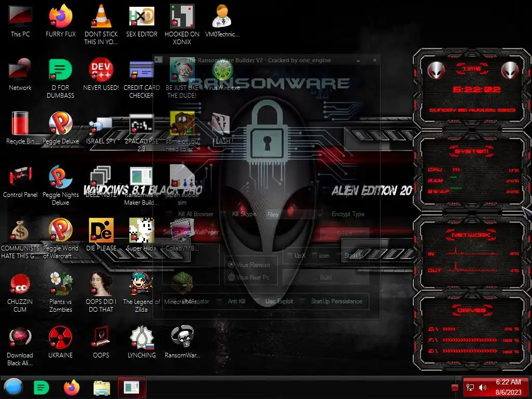Image resolution: width=532 pixels, height=399 pixels.
Task: Open the Recycle Bin
Action: 20,128
